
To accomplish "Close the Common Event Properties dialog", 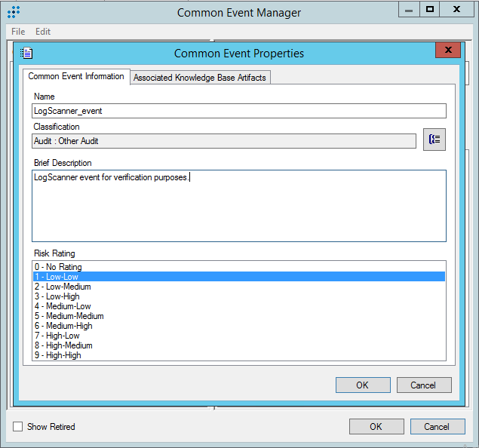I will [448, 51].
